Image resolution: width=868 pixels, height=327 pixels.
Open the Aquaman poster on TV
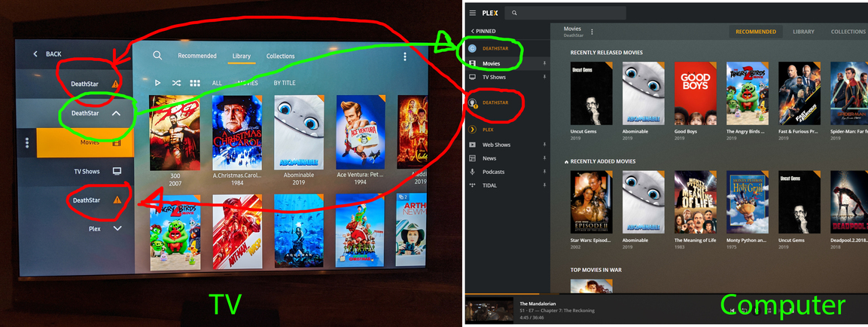coord(299,231)
